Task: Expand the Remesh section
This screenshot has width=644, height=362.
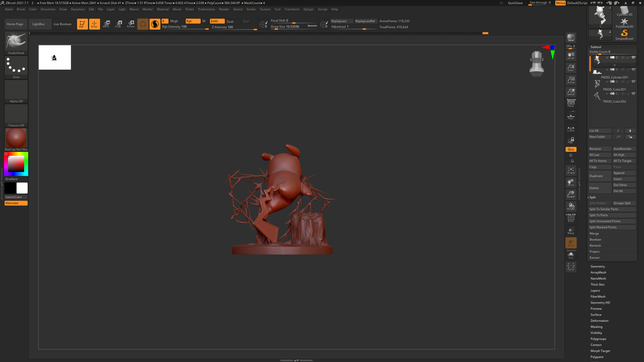Action: pyautogui.click(x=595, y=245)
